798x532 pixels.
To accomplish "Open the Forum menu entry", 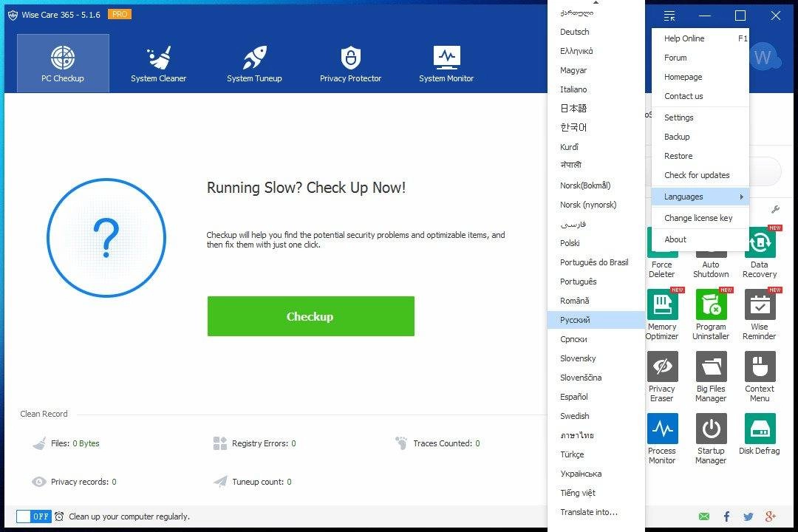I will pyautogui.click(x=700, y=58).
